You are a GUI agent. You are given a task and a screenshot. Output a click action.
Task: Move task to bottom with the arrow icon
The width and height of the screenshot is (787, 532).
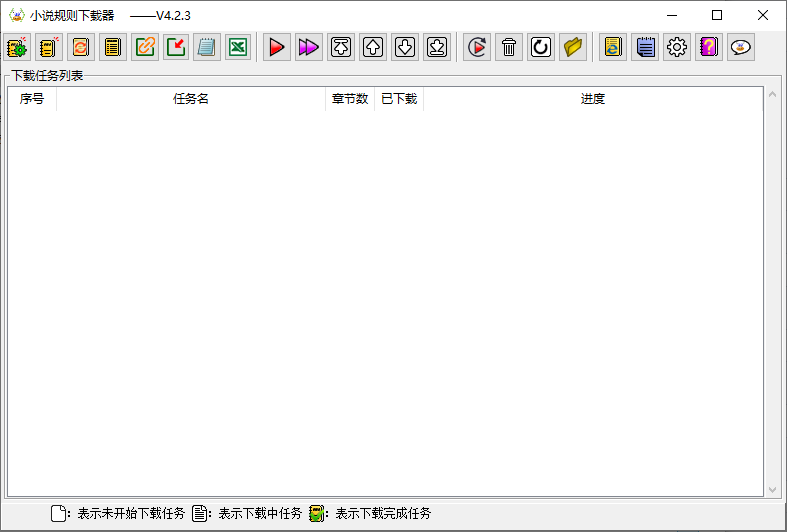click(437, 47)
